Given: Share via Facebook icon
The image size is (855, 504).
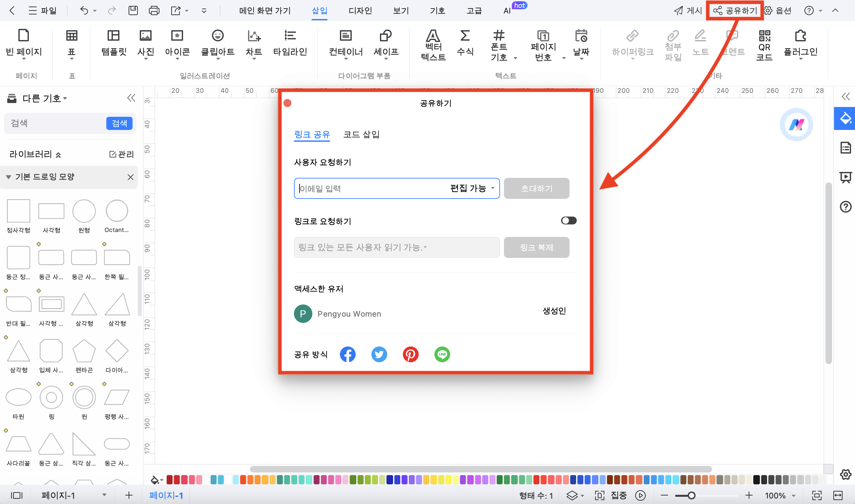Looking at the screenshot, I should click(348, 354).
